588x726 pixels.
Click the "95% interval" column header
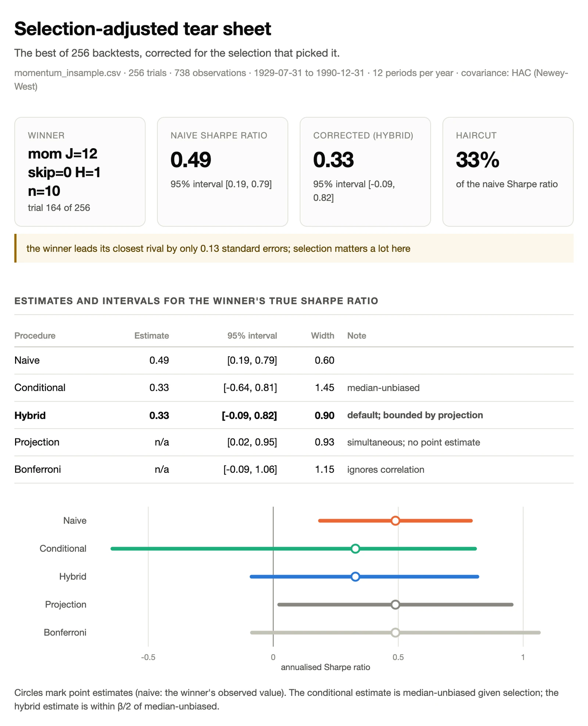click(x=252, y=336)
